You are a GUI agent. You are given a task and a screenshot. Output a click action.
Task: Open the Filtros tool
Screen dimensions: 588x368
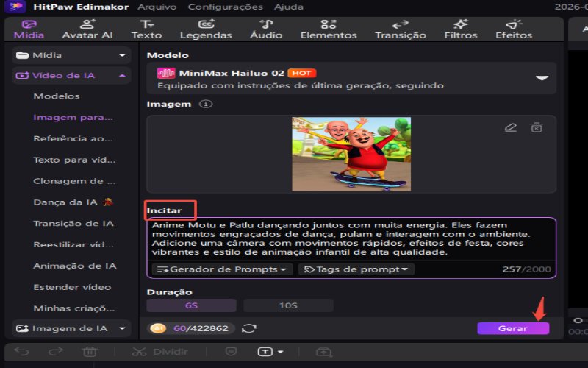(x=461, y=29)
